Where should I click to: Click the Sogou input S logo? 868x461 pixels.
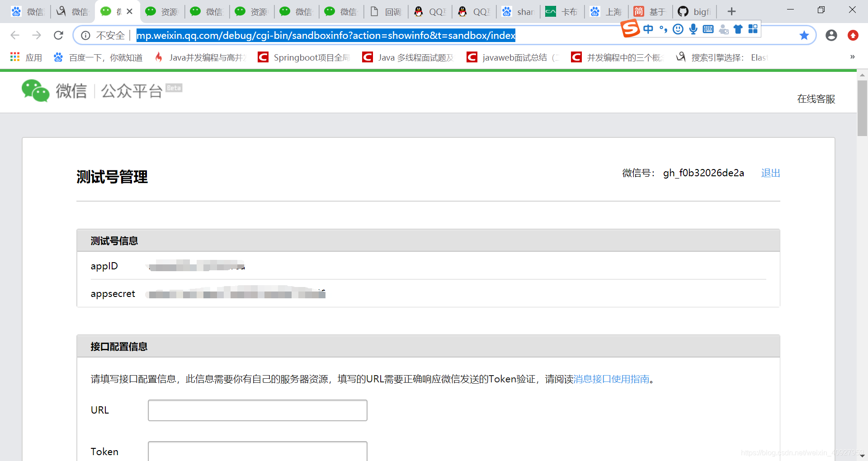(x=630, y=29)
